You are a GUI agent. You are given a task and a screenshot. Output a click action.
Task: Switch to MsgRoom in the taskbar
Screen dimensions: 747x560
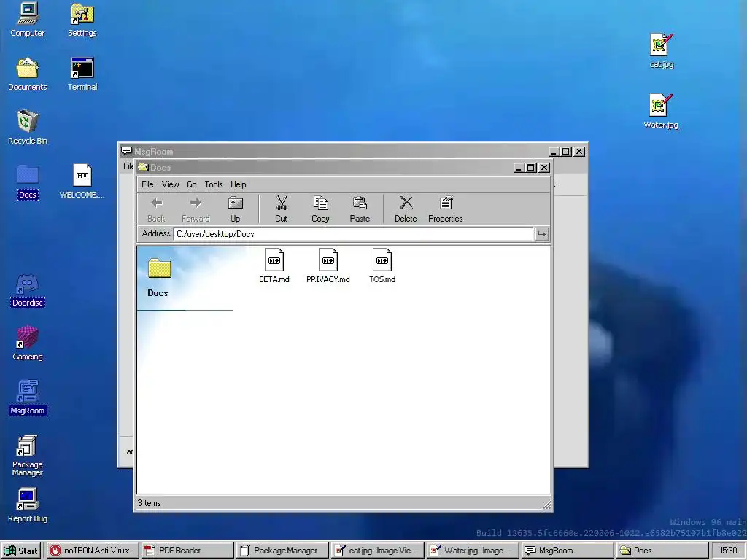coord(567,551)
